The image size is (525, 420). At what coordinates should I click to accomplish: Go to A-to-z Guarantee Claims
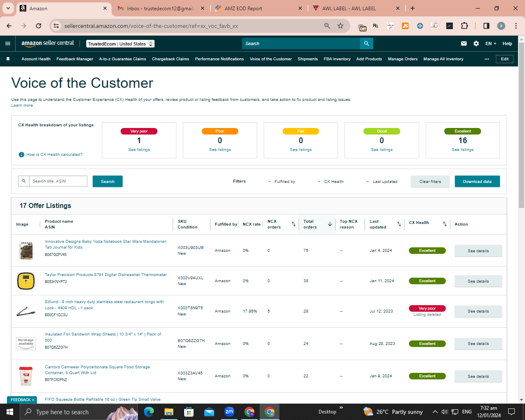[x=123, y=59]
